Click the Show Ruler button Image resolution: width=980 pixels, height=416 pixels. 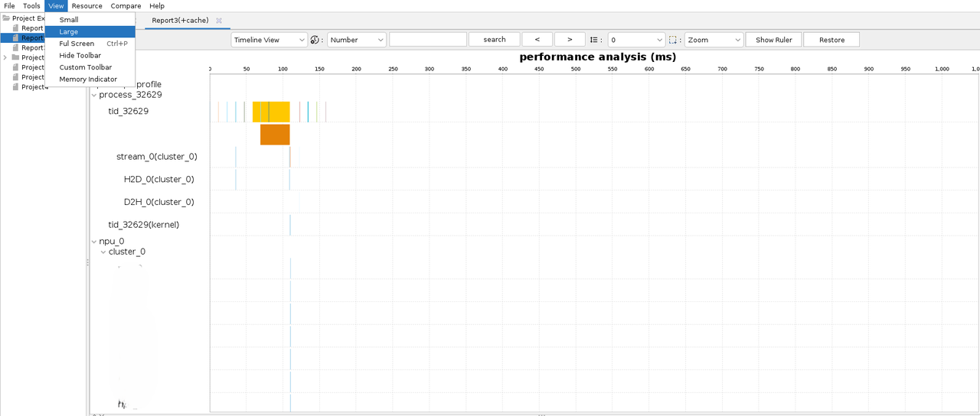coord(773,40)
